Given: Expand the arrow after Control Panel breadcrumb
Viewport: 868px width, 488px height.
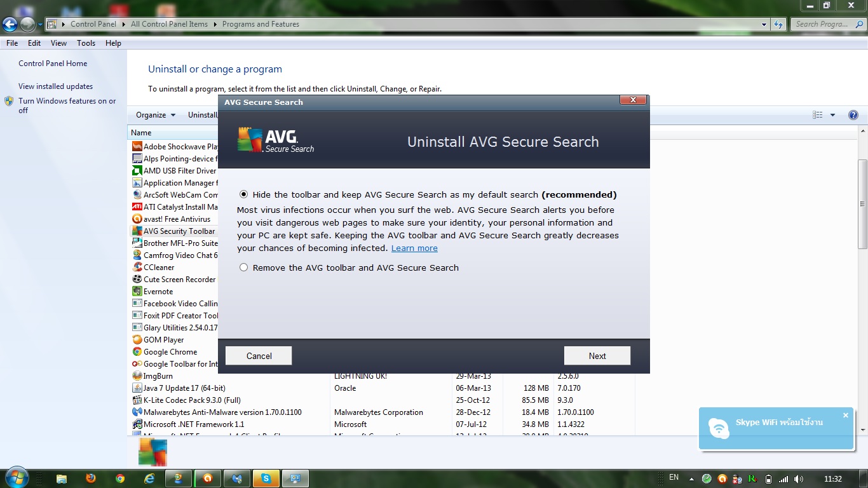Looking at the screenshot, I should click(x=123, y=24).
